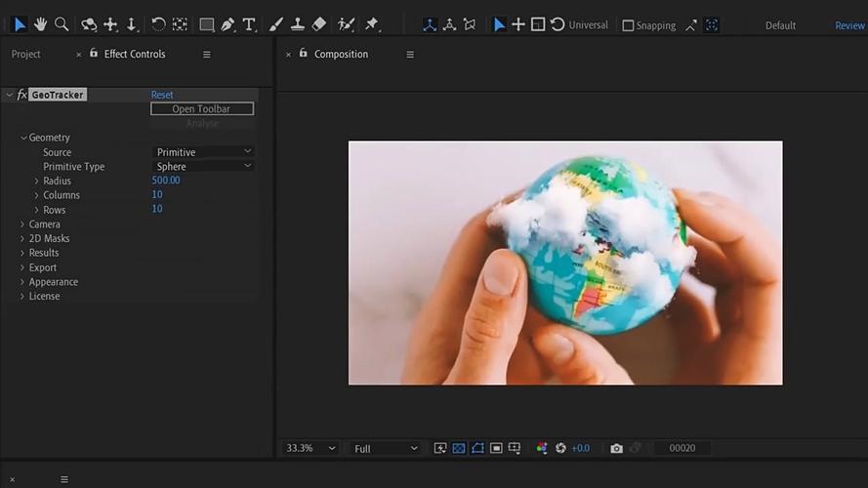
Task: Toggle snap to collapsed compositions icon
Action: click(712, 25)
